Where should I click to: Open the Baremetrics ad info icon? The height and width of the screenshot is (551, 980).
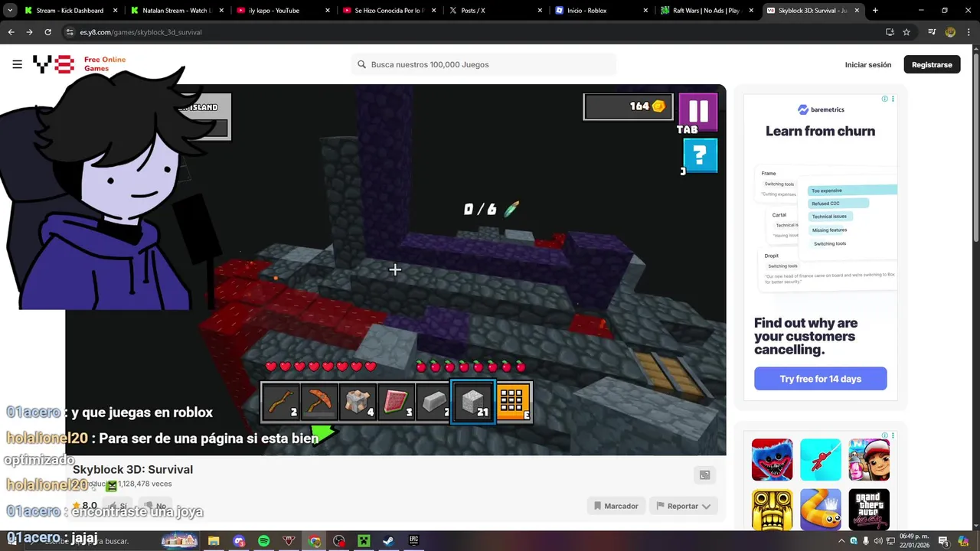(884, 99)
